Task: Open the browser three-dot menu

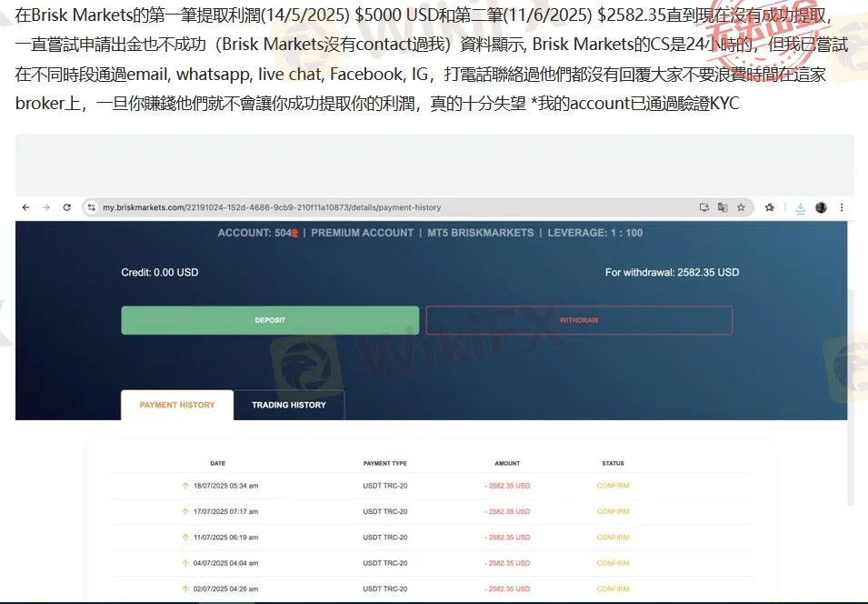Action: click(842, 207)
